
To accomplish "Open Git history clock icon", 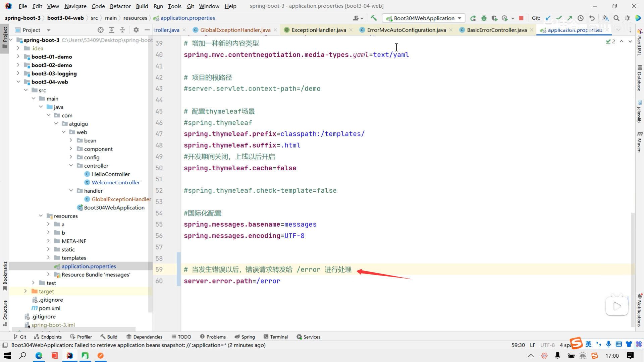I will (581, 18).
